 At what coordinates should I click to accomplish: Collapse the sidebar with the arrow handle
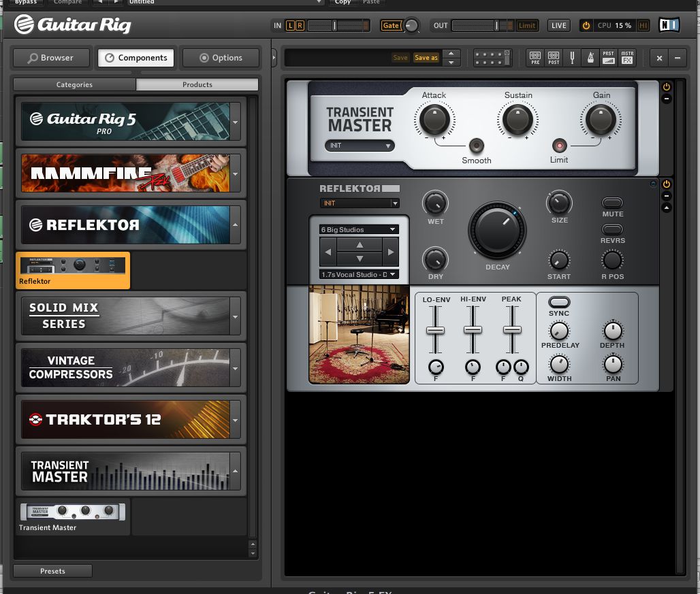pos(274,58)
